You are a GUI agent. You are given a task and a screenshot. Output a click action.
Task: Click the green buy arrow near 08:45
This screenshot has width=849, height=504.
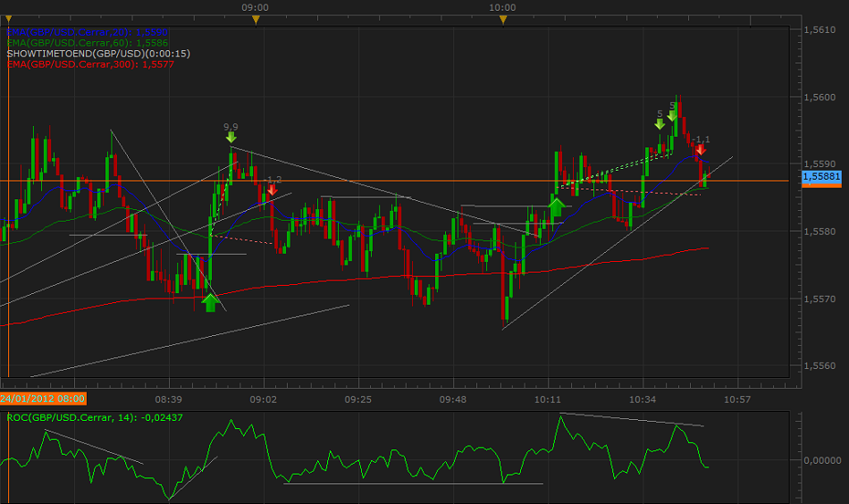(210, 302)
